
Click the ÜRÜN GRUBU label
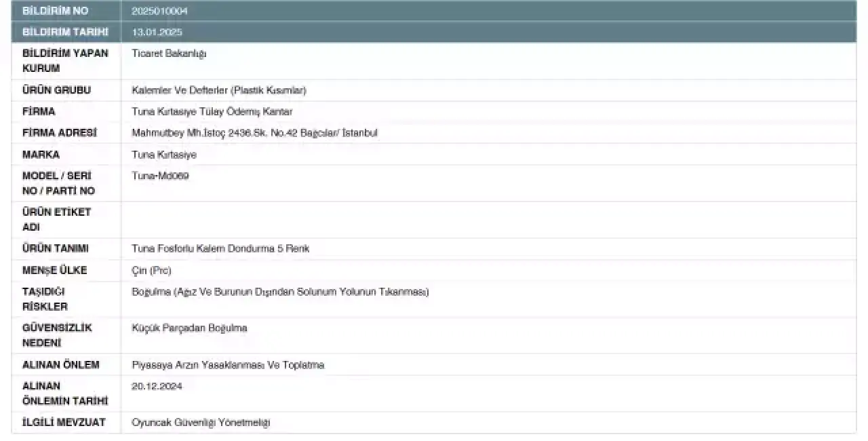(x=56, y=90)
